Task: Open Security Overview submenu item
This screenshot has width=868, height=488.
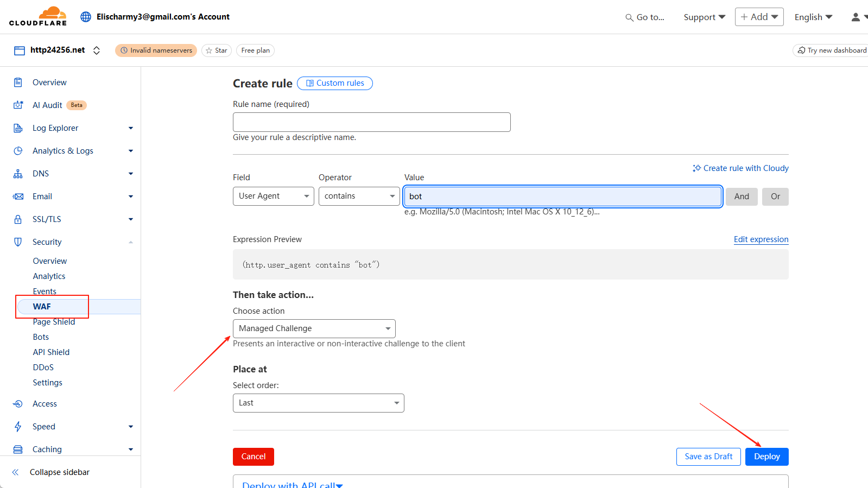Action: 50,261
